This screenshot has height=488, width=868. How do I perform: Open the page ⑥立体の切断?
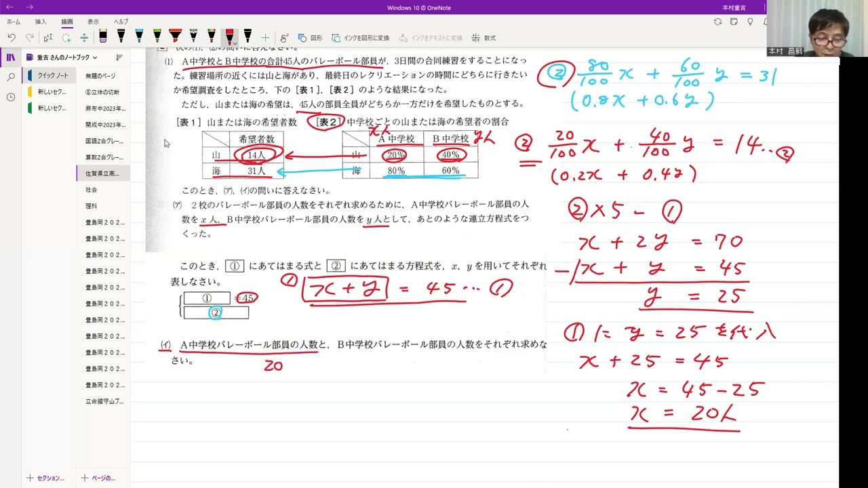tap(103, 92)
